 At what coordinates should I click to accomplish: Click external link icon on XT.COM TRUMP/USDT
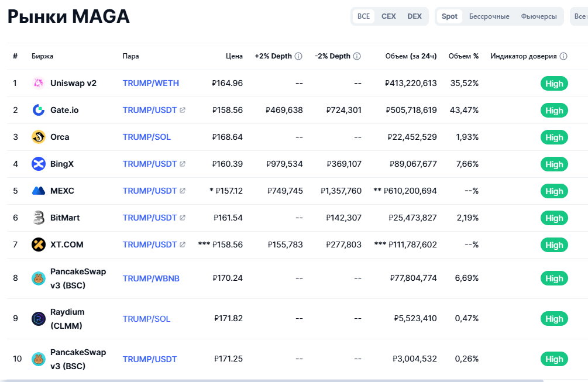coord(182,245)
